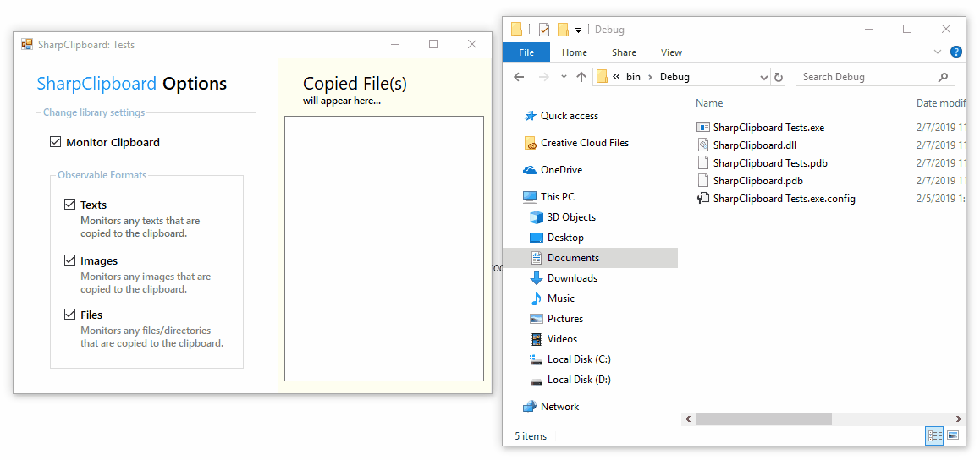Open Customize Quick Access Toolbar dropdown
Image resolution: width=980 pixels, height=460 pixels.
(x=579, y=30)
